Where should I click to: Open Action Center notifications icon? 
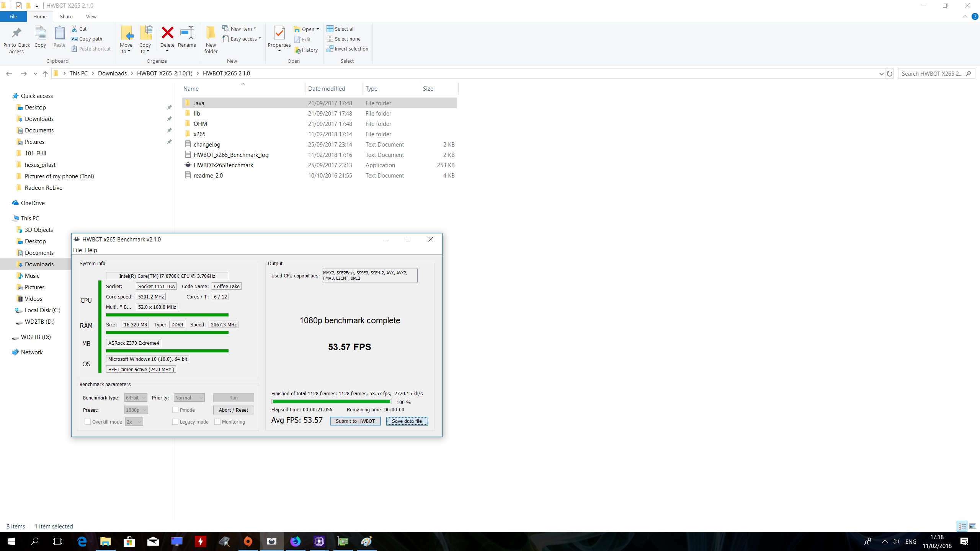964,541
